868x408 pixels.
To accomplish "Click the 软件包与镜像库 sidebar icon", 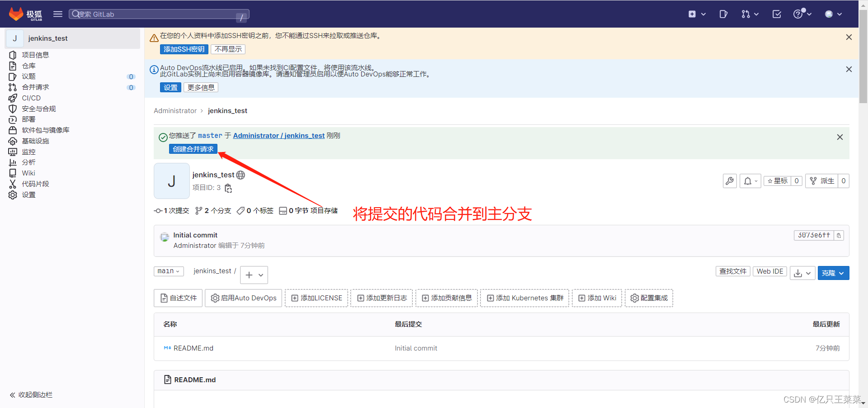I will point(13,130).
